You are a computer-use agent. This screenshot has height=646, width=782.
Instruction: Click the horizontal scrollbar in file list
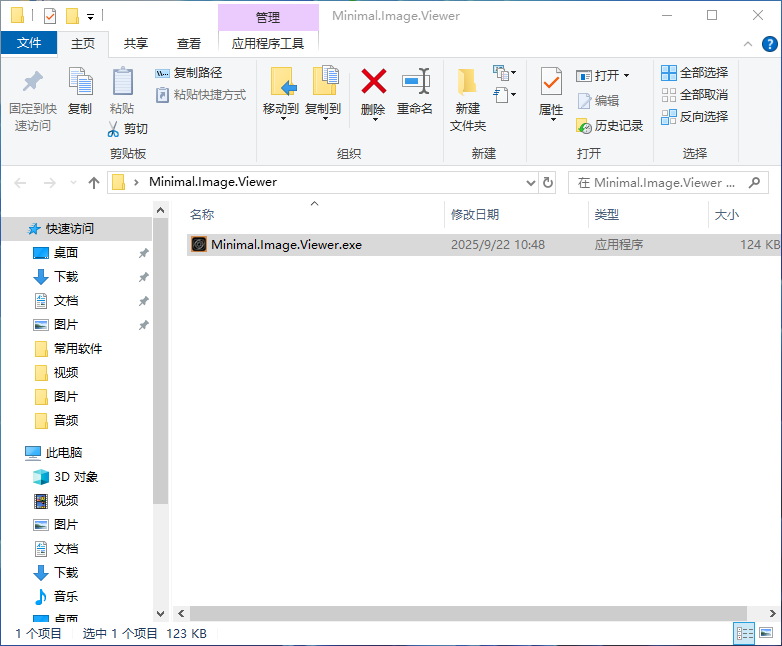468,613
